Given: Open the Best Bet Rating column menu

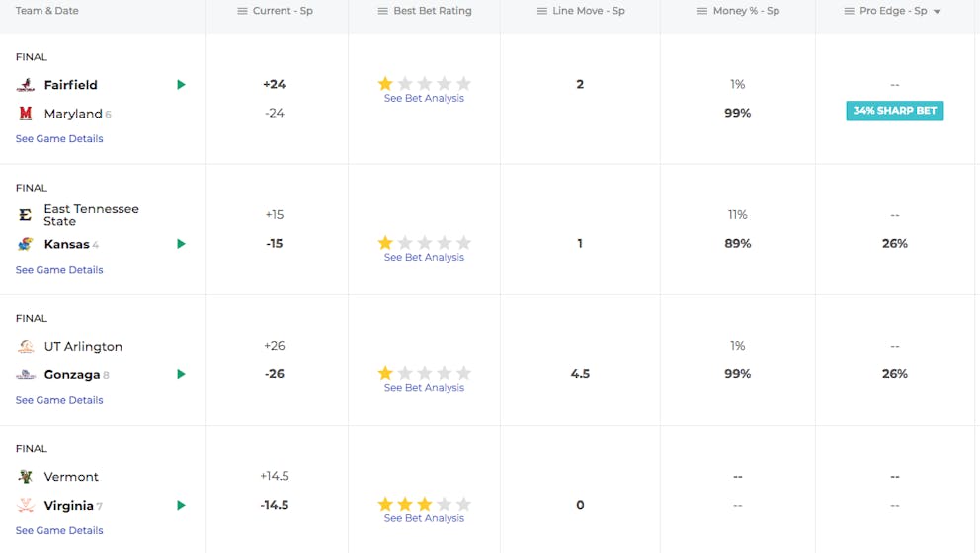Looking at the screenshot, I should 383,11.
